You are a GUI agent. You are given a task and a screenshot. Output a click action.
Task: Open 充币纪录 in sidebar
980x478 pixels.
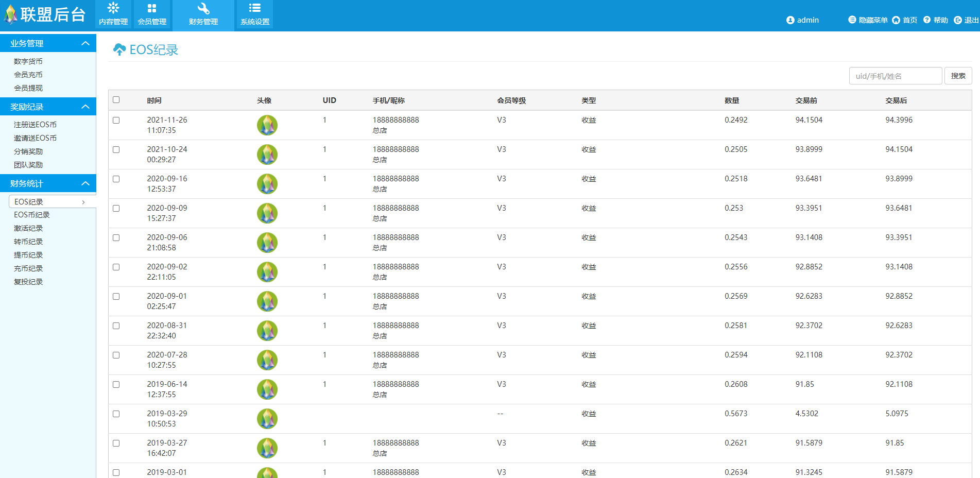pyautogui.click(x=28, y=268)
